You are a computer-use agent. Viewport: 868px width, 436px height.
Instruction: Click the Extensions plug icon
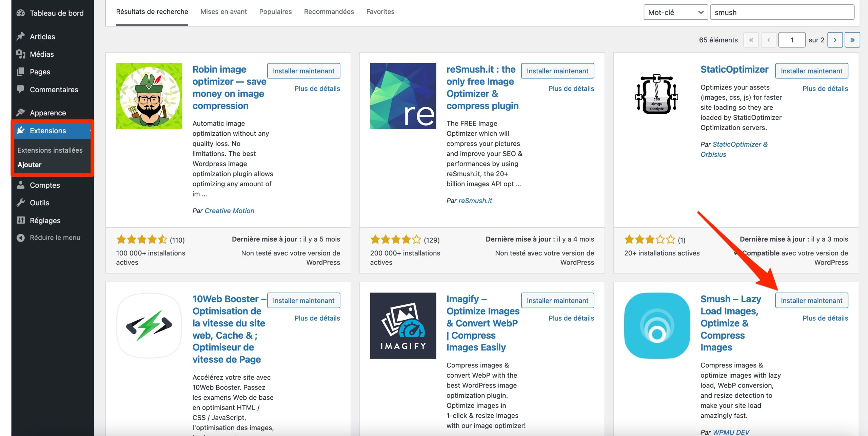point(21,130)
